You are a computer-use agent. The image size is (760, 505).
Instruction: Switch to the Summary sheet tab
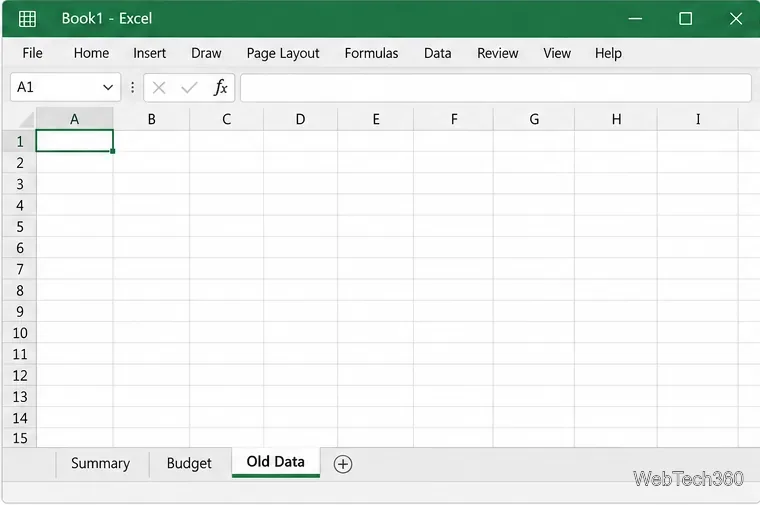click(100, 463)
